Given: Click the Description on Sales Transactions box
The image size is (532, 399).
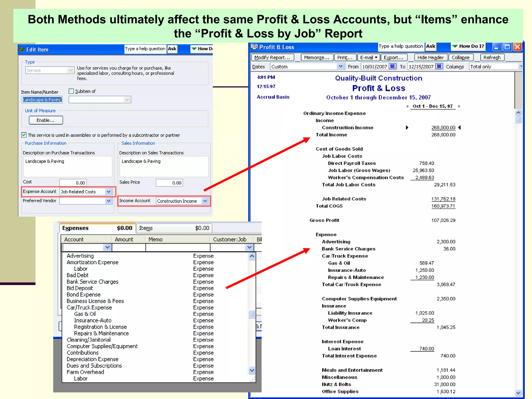Looking at the screenshot, I should coord(164,167).
